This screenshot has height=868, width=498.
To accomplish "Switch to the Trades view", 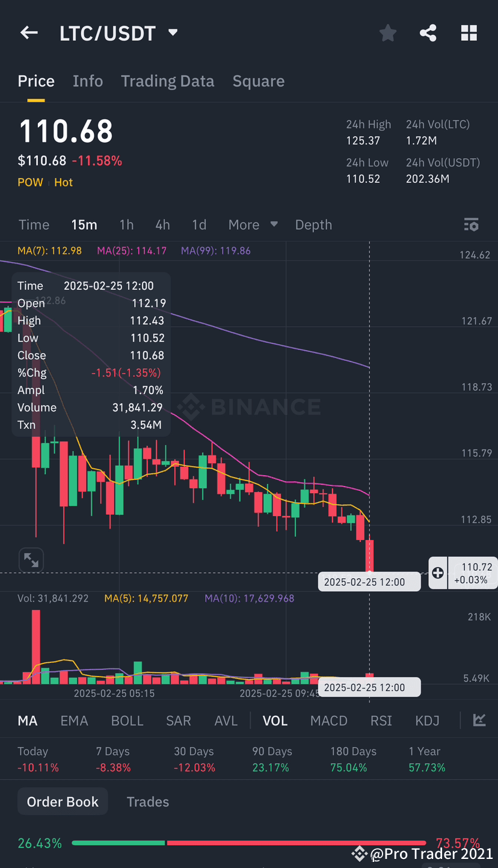I will [x=147, y=801].
